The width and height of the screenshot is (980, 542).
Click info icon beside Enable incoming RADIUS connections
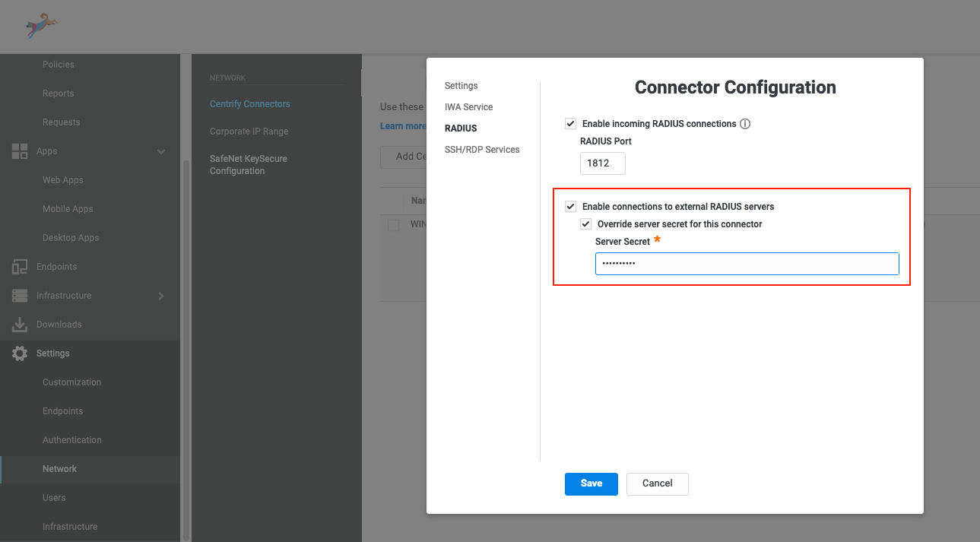744,123
